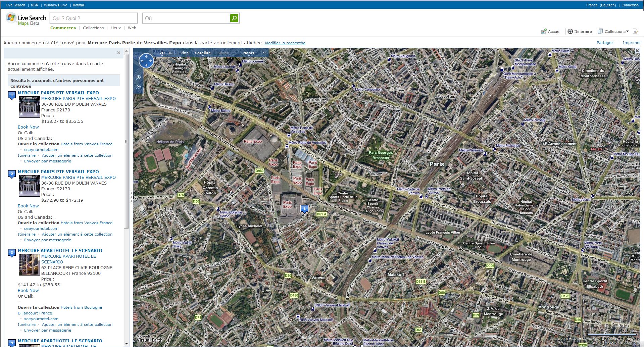Click the France (Deutsch) locale link
This screenshot has height=347, width=644.
coord(601,5)
